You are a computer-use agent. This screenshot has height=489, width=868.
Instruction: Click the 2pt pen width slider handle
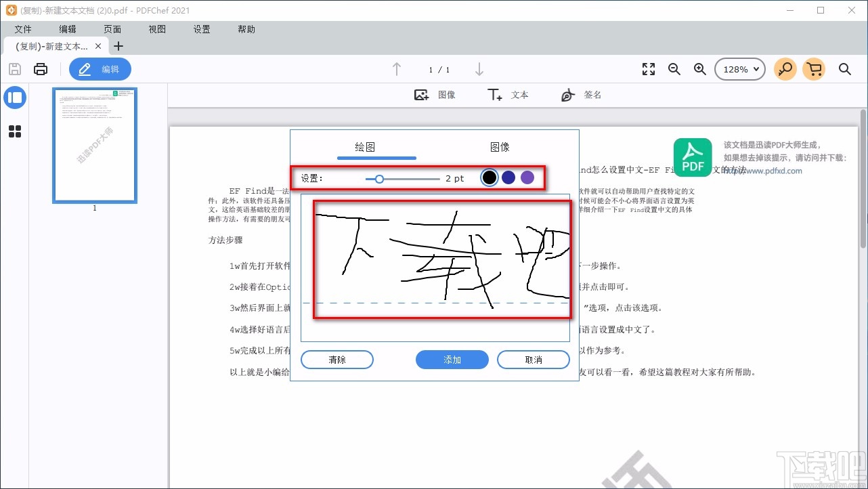378,178
